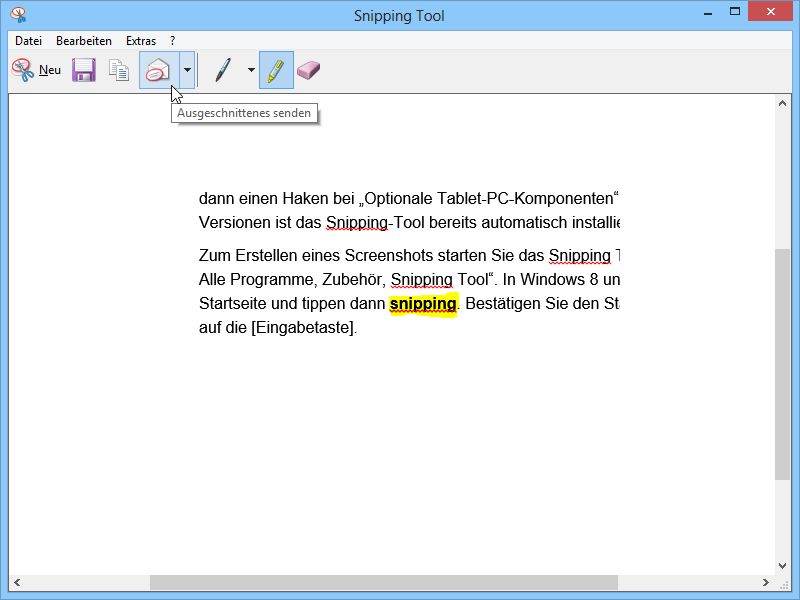The height and width of the screenshot is (600, 800).
Task: Minimize the Snipping Tool window
Action: [708, 13]
